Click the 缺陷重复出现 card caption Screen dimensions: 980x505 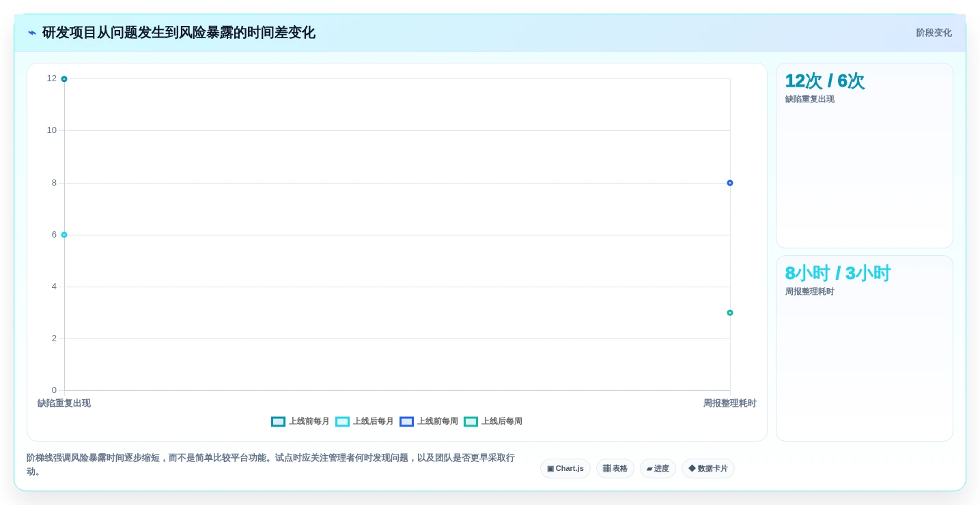[x=809, y=99]
